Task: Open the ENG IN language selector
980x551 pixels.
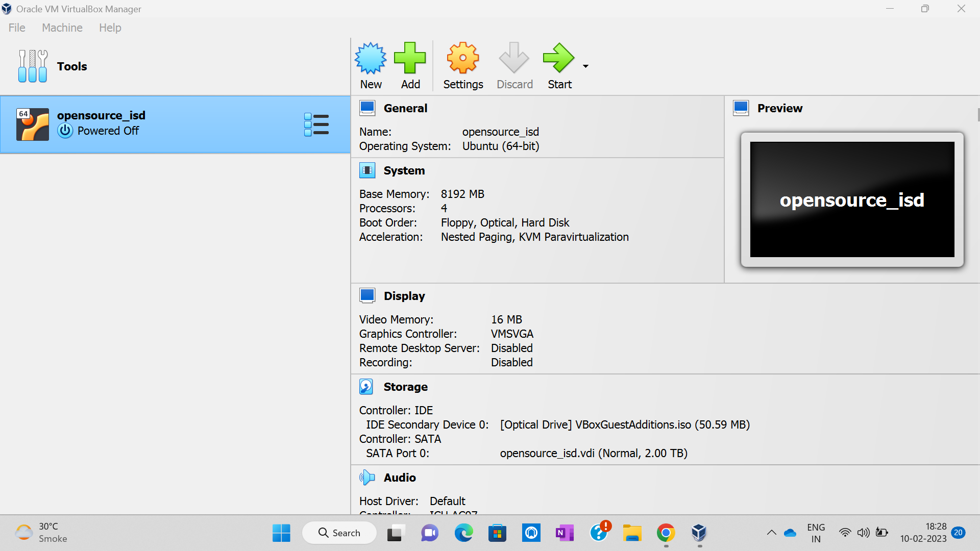Action: pyautogui.click(x=816, y=533)
